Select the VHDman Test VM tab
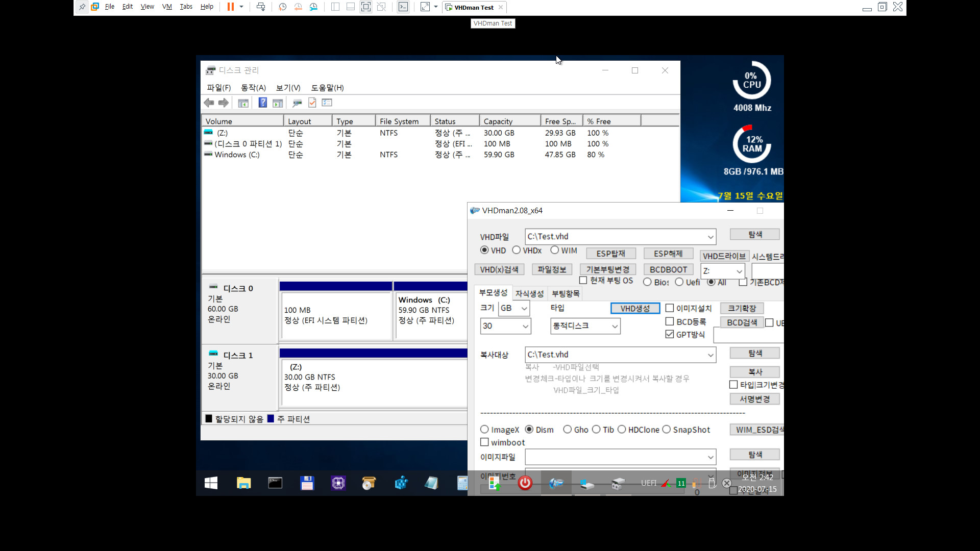This screenshot has height=551, width=980. pyautogui.click(x=474, y=7)
